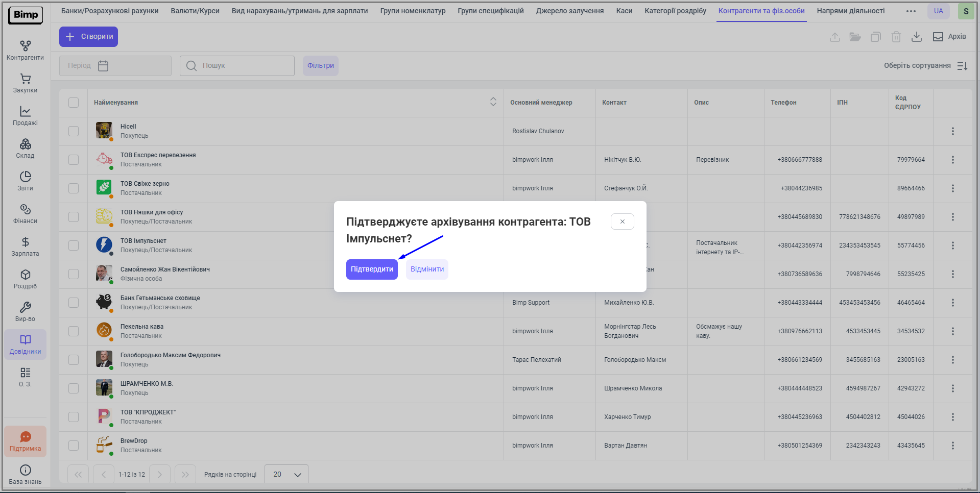Check the Hicell row checkbox
Screen dimensions: 980x493
[74, 131]
